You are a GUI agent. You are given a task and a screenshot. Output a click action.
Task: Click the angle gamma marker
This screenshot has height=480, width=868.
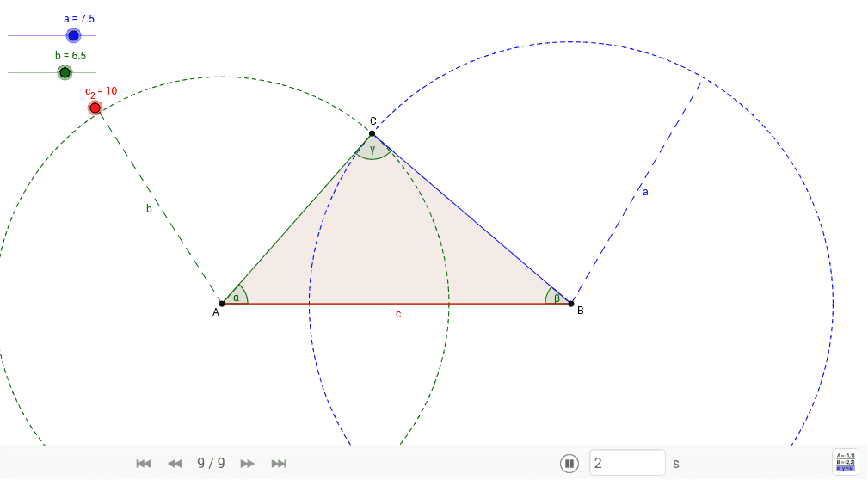point(372,148)
